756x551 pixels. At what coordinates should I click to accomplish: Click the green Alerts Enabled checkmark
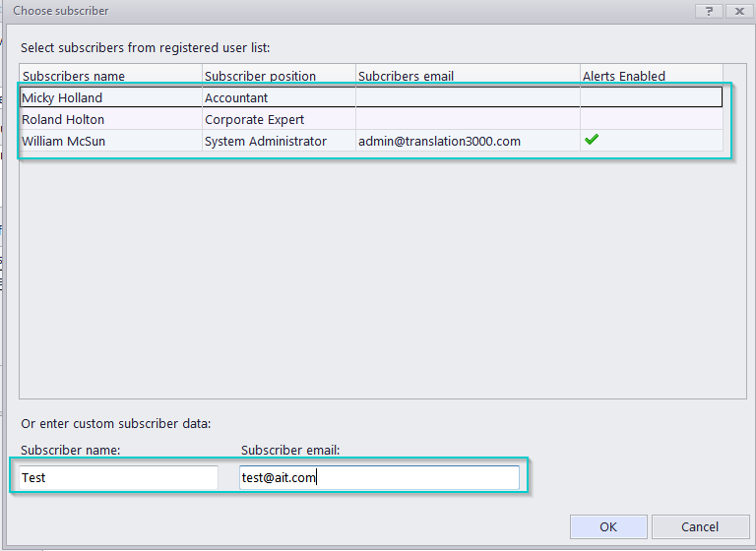click(592, 141)
